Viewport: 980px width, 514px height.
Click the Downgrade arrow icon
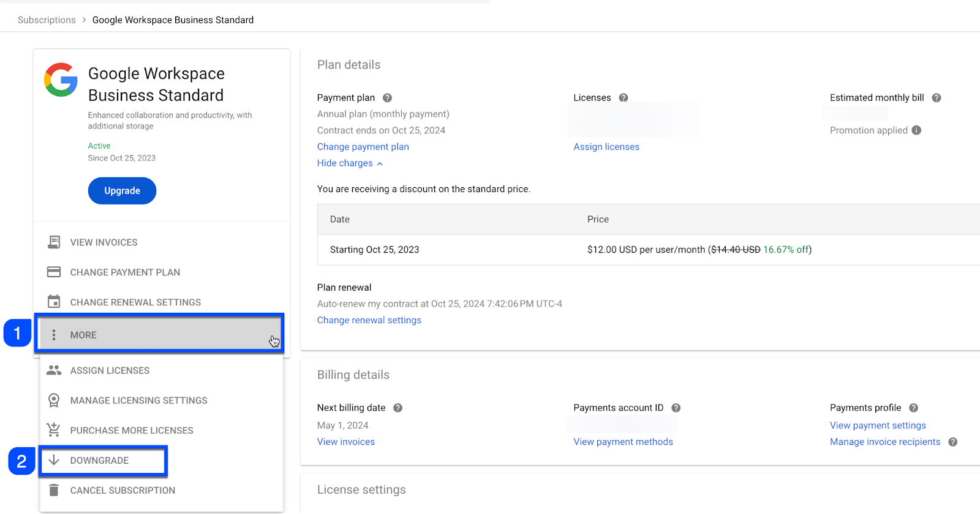pyautogui.click(x=54, y=460)
